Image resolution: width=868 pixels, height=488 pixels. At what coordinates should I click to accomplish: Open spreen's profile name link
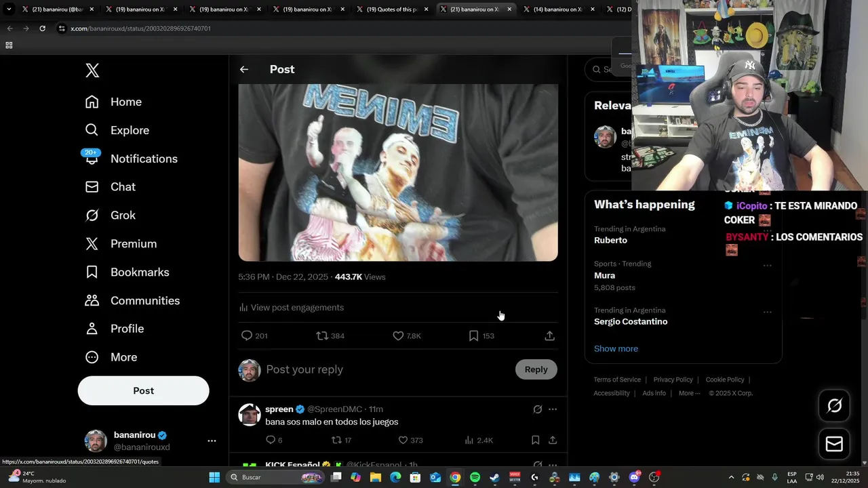tap(279, 409)
